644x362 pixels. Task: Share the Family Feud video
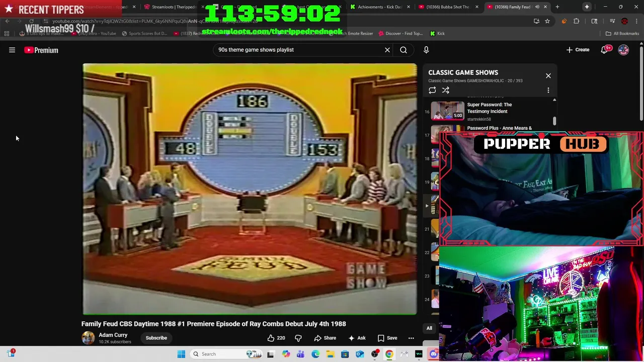point(325,338)
